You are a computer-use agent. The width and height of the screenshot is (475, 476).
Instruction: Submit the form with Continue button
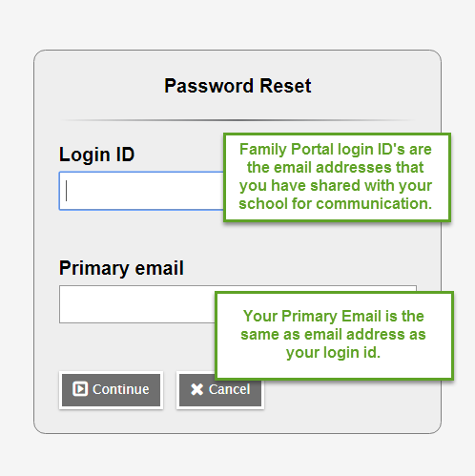pos(111,390)
